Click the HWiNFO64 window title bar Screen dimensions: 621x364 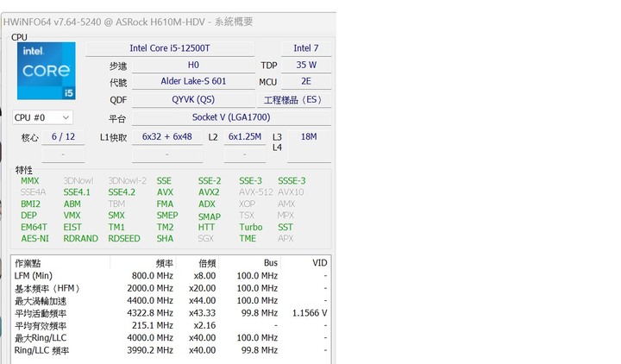coord(169,22)
